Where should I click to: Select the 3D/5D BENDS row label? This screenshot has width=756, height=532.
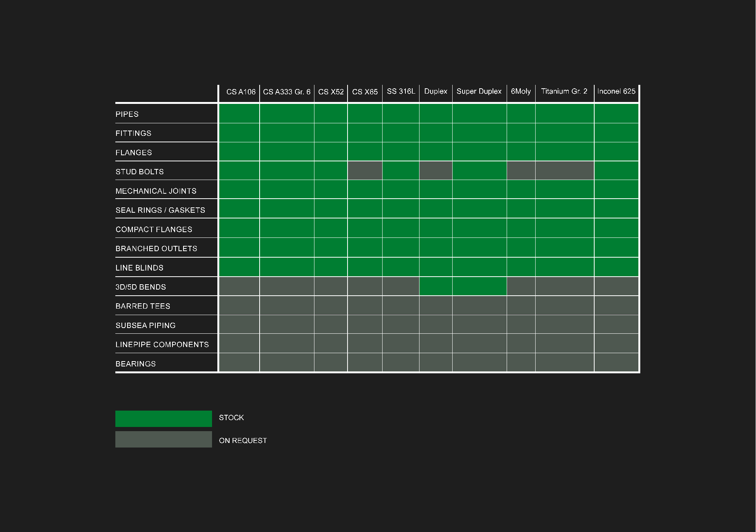[141, 287]
